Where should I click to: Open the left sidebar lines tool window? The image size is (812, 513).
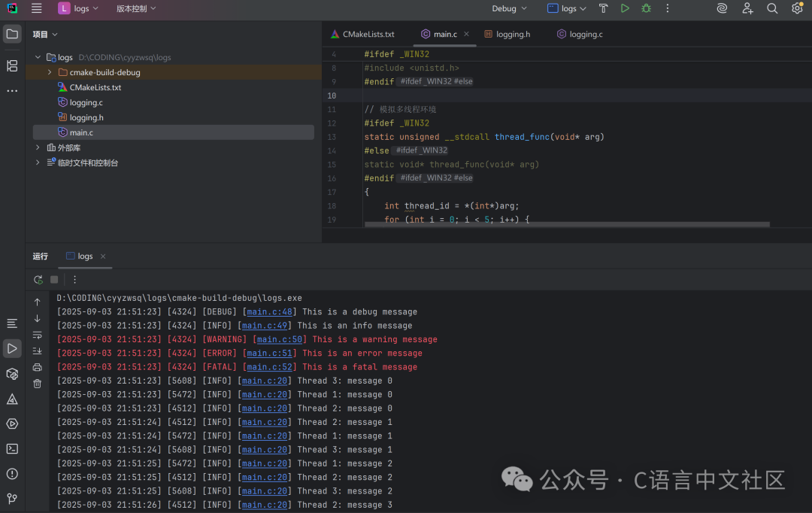pyautogui.click(x=12, y=324)
